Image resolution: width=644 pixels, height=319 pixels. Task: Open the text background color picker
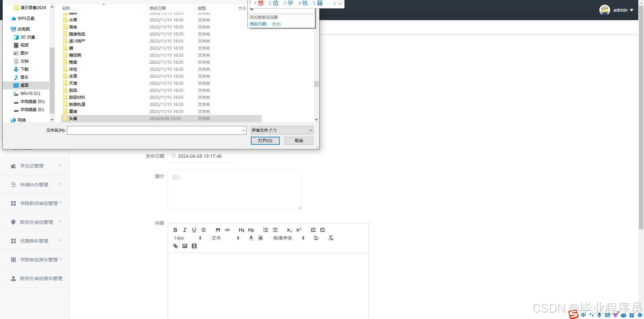261,238
